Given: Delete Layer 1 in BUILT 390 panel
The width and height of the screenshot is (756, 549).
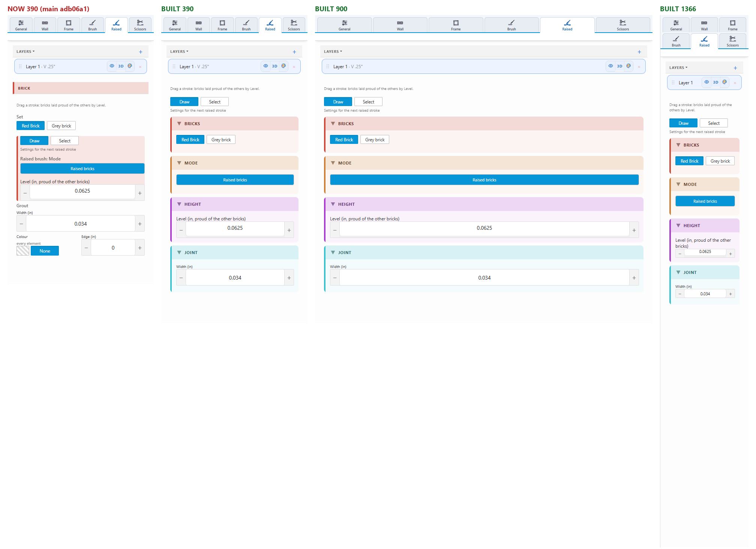Looking at the screenshot, I should point(294,67).
